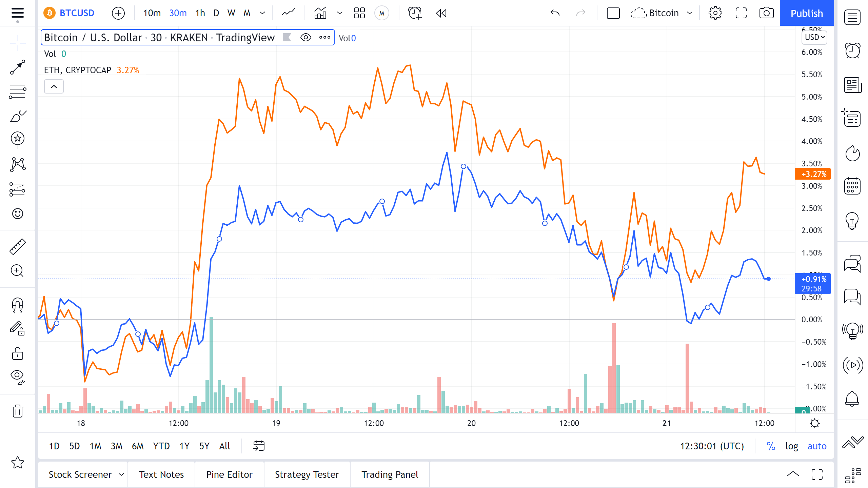Open chart settings gear icon
This screenshot has height=488, width=868.
tap(715, 13)
